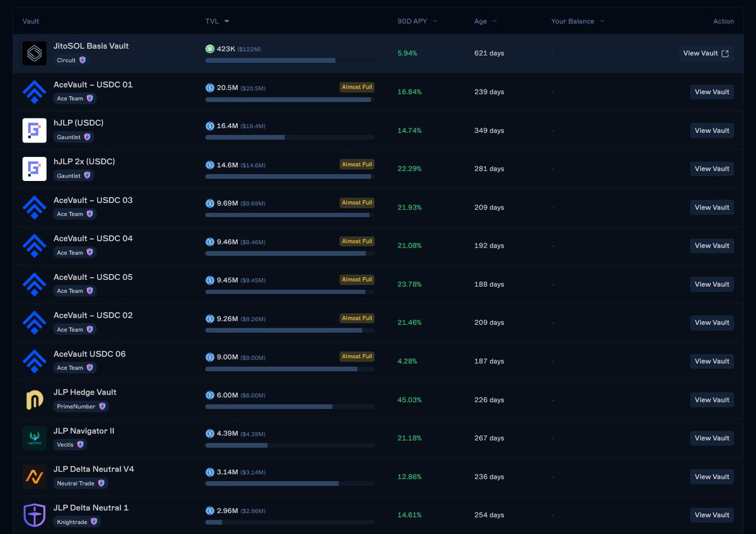The width and height of the screenshot is (756, 534).
Task: Click the AceVault – USDC 01 logo icon
Action: [35, 92]
